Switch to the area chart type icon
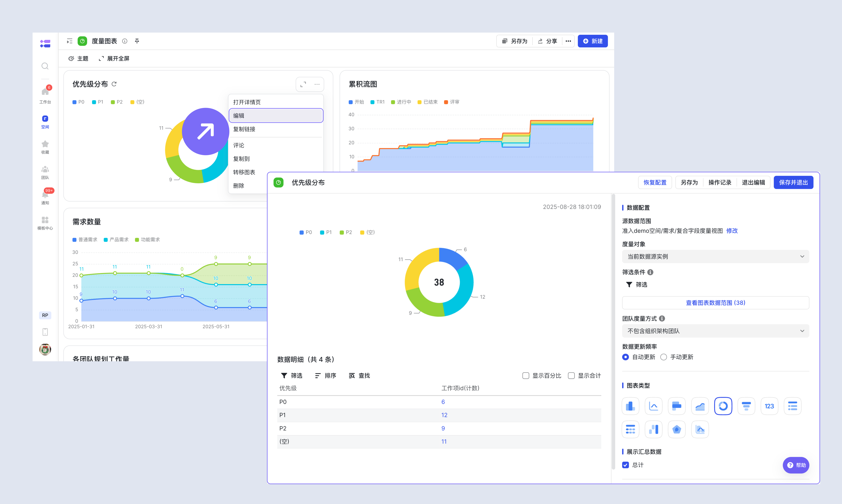 point(700,406)
